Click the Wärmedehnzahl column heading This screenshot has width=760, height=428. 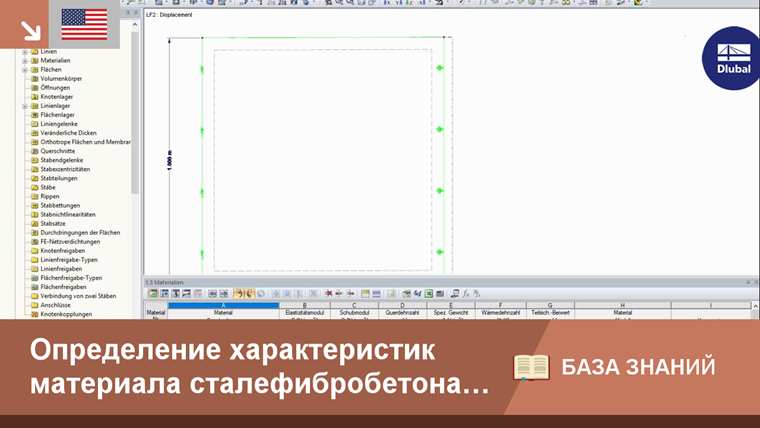point(500,313)
